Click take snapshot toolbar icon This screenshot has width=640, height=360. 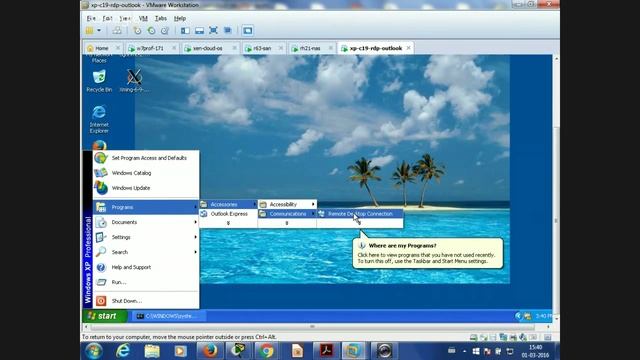[x=138, y=31]
